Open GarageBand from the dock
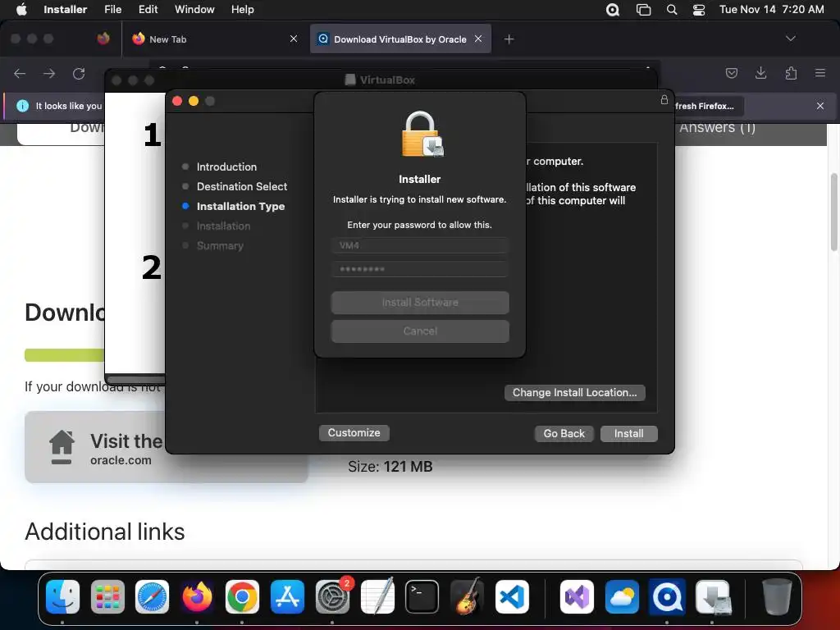Viewport: 840px width, 630px height. click(467, 596)
